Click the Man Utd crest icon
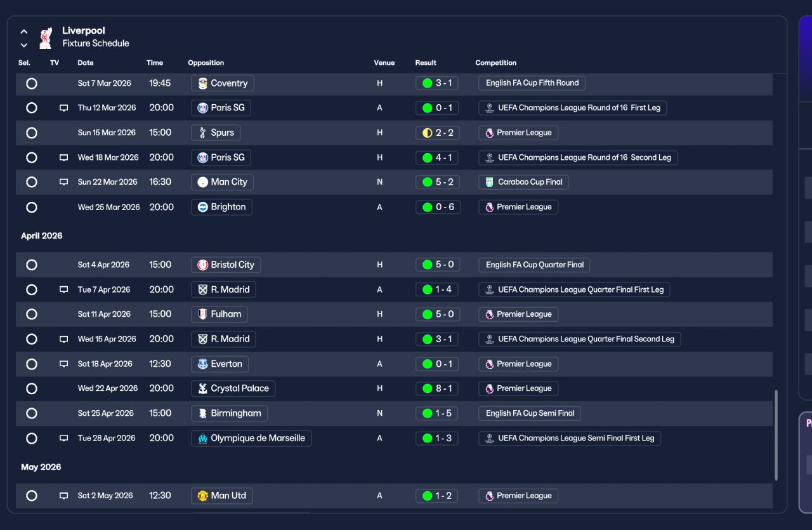Image resolution: width=812 pixels, height=530 pixels. click(202, 496)
